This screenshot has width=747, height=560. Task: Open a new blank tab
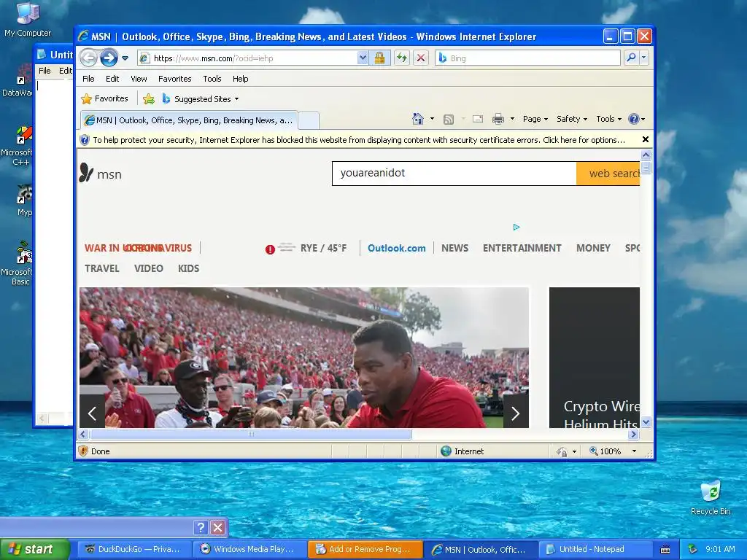pos(309,120)
